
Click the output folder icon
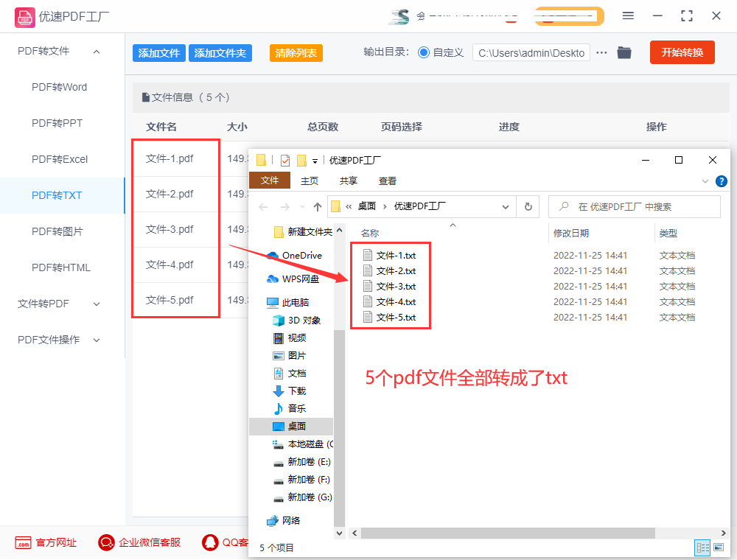624,52
